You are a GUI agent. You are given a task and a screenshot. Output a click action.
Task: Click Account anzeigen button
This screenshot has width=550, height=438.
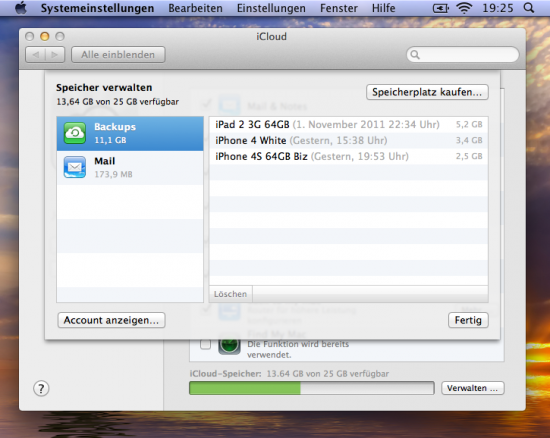click(x=111, y=320)
